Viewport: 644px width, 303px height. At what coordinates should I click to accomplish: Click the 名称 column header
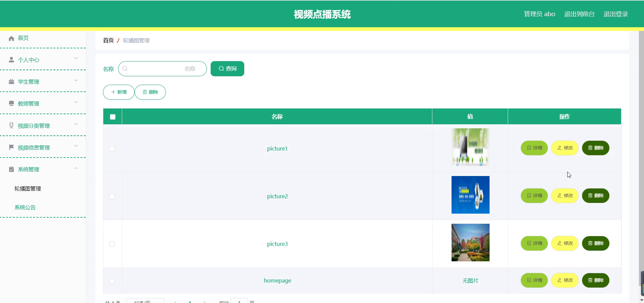pos(277,117)
